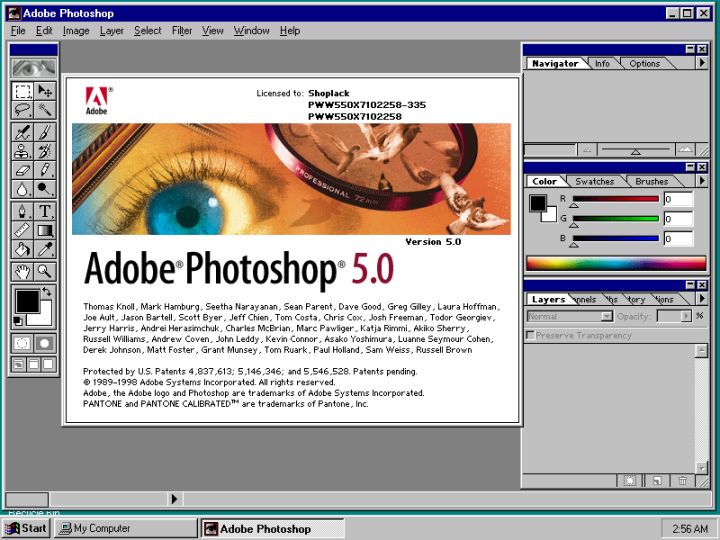Select the Move tool

[x=45, y=91]
